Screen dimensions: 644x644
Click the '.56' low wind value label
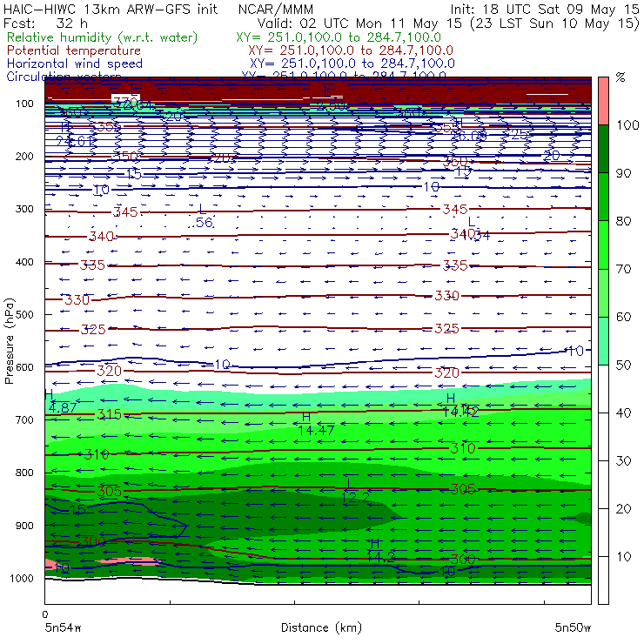(x=201, y=223)
